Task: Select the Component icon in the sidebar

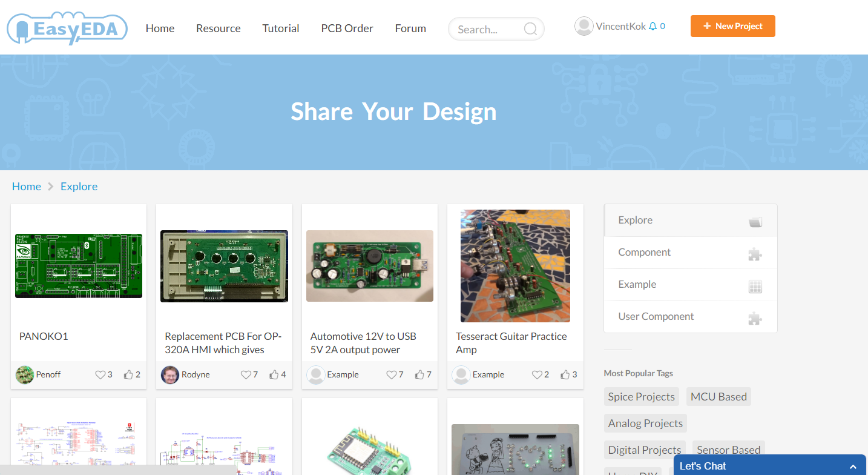Action: pos(755,254)
